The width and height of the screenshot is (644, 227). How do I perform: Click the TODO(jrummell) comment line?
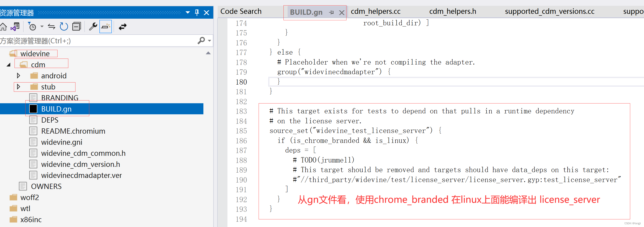click(323, 160)
